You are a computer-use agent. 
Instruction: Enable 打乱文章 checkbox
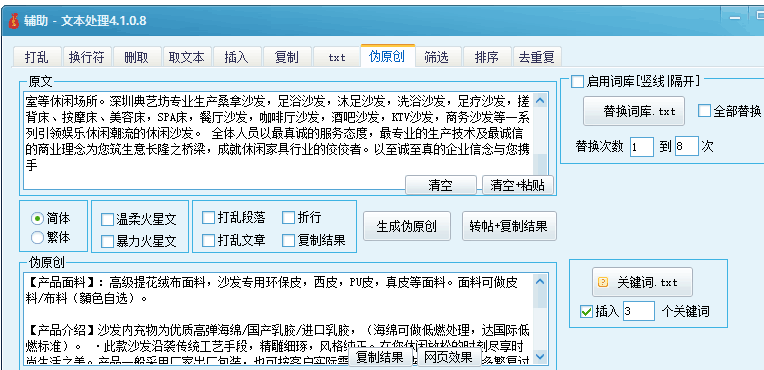tap(209, 240)
